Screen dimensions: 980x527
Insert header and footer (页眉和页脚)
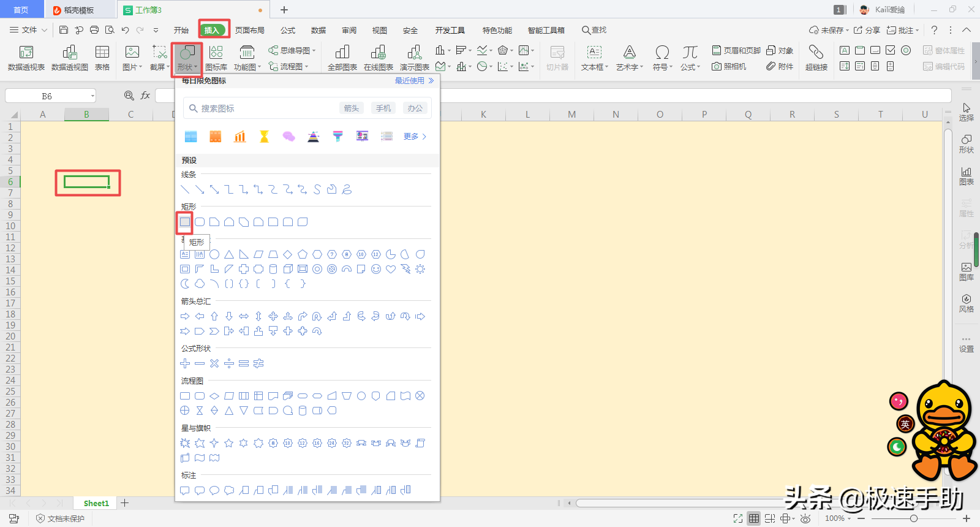pos(736,50)
